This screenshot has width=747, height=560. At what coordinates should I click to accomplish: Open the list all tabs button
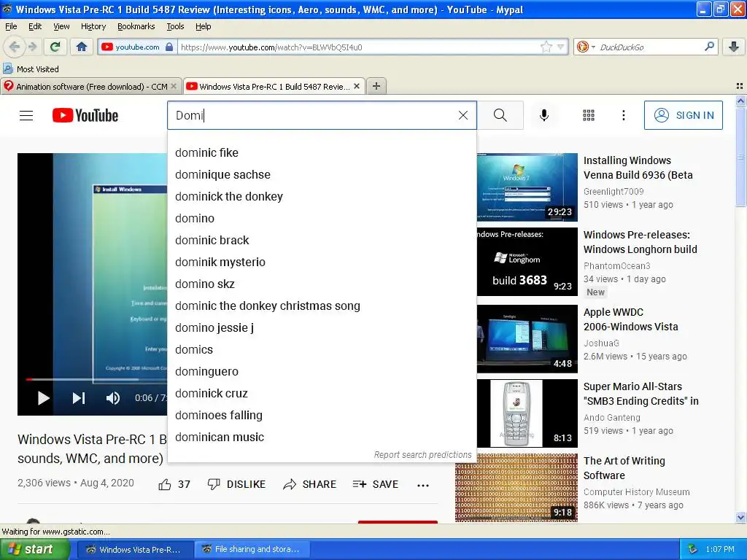[740, 86]
